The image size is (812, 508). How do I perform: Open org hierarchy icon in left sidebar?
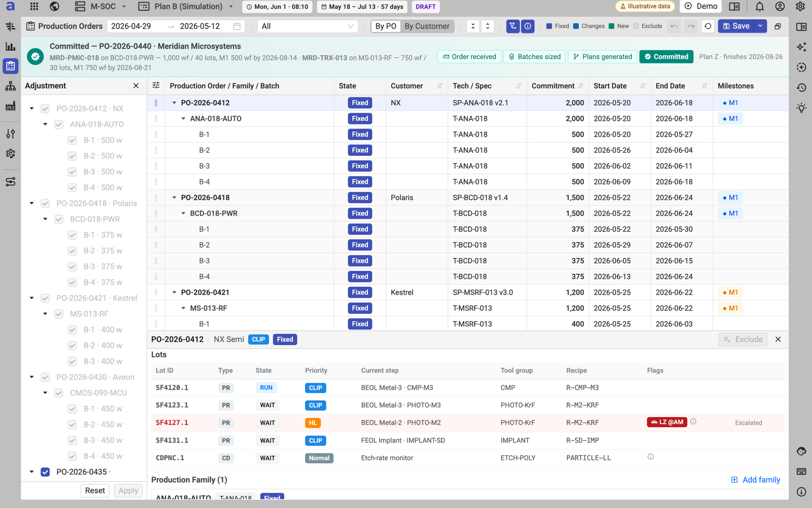(10, 86)
